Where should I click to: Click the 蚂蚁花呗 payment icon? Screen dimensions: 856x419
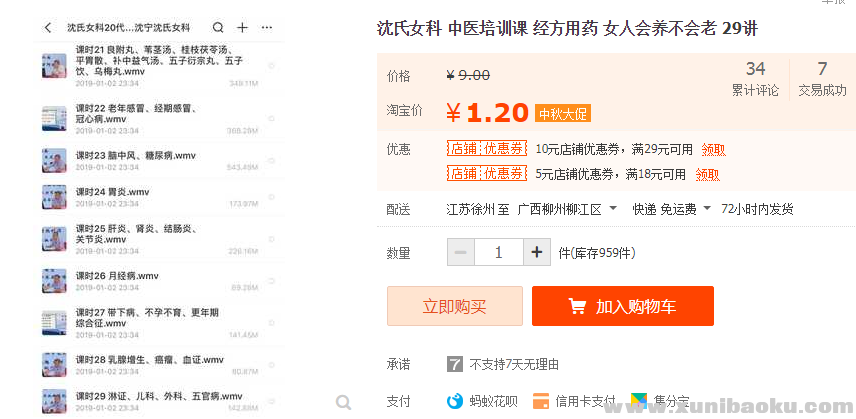pos(455,401)
